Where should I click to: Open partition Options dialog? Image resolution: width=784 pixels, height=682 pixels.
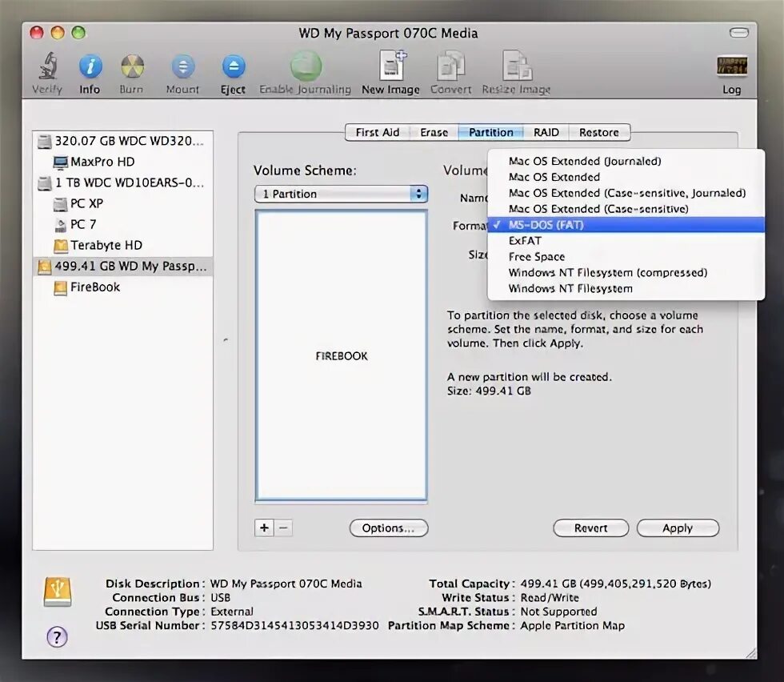[x=389, y=528]
